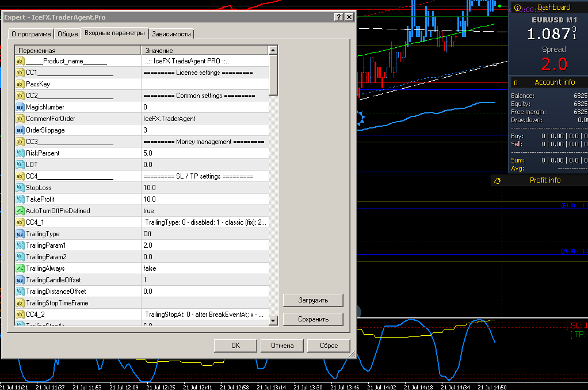Toggle the AutoTurnOffPreDefined true value

point(205,211)
